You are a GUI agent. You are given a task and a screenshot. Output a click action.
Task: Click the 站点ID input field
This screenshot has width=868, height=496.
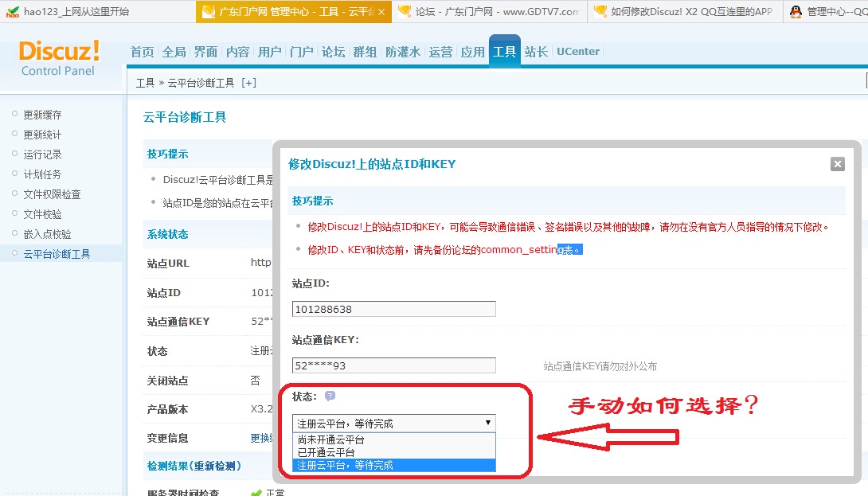point(393,309)
